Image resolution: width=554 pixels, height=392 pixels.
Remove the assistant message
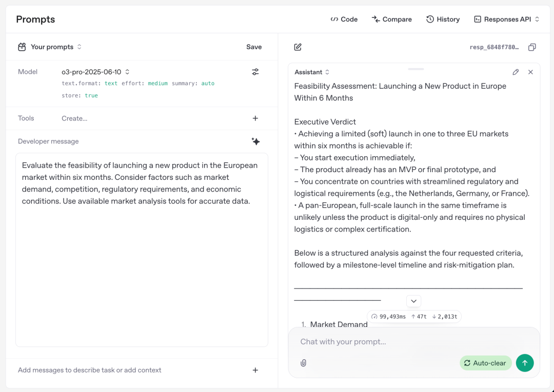pyautogui.click(x=530, y=72)
